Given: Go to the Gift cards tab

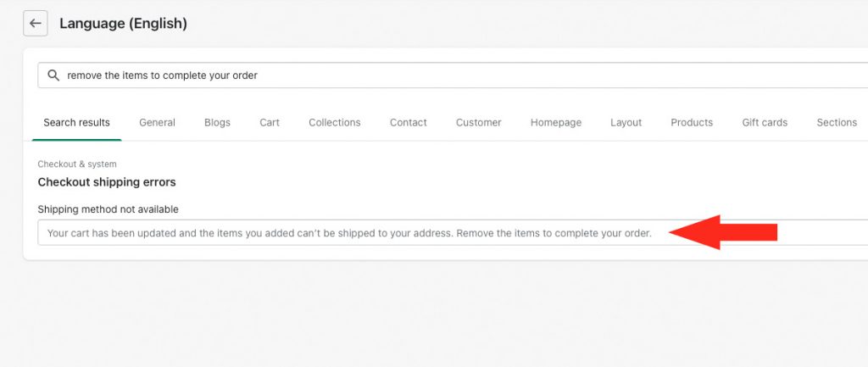Looking at the screenshot, I should 765,123.
